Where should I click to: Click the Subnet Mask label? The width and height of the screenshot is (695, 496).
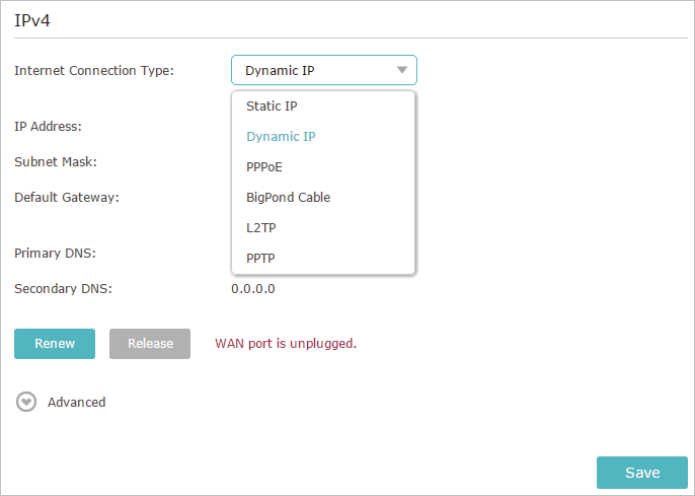tap(55, 162)
